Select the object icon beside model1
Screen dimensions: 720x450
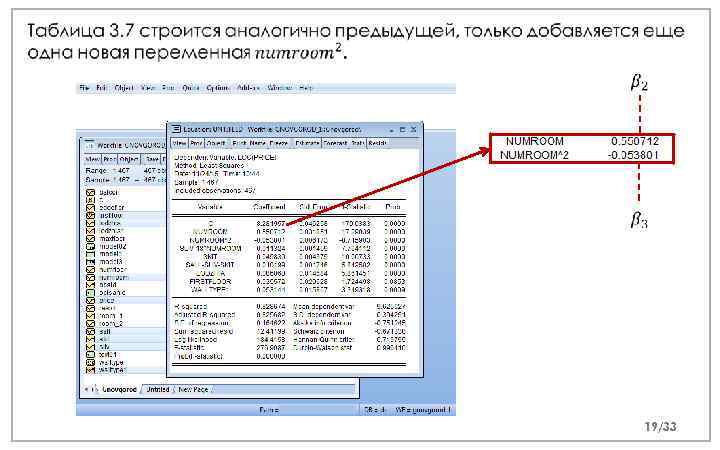point(90,254)
